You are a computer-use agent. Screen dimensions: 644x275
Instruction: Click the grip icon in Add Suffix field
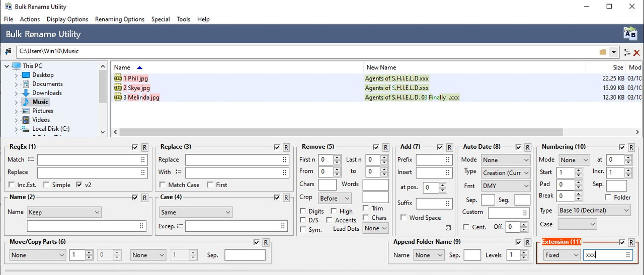pos(448,204)
